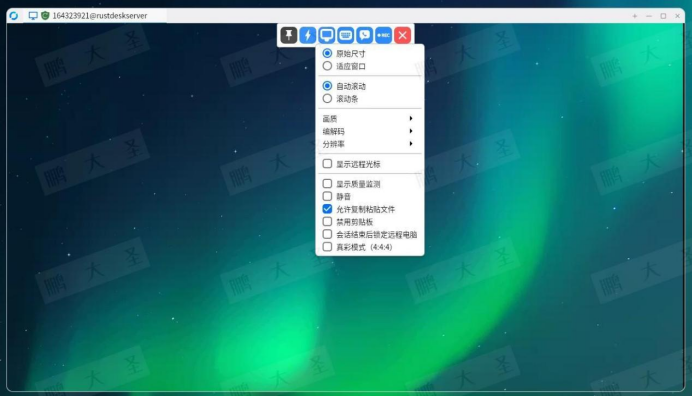This screenshot has width=692, height=396.
Task: Open the chat/voice call icon
Action: point(365,35)
